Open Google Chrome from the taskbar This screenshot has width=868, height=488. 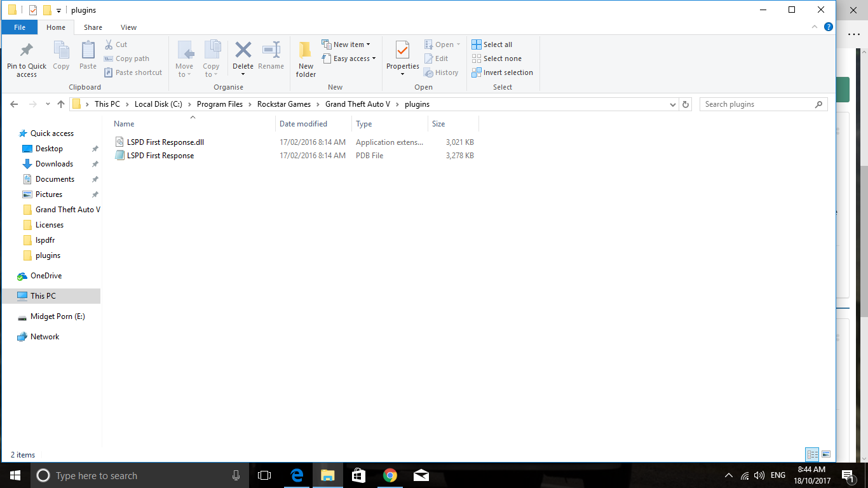[390, 475]
